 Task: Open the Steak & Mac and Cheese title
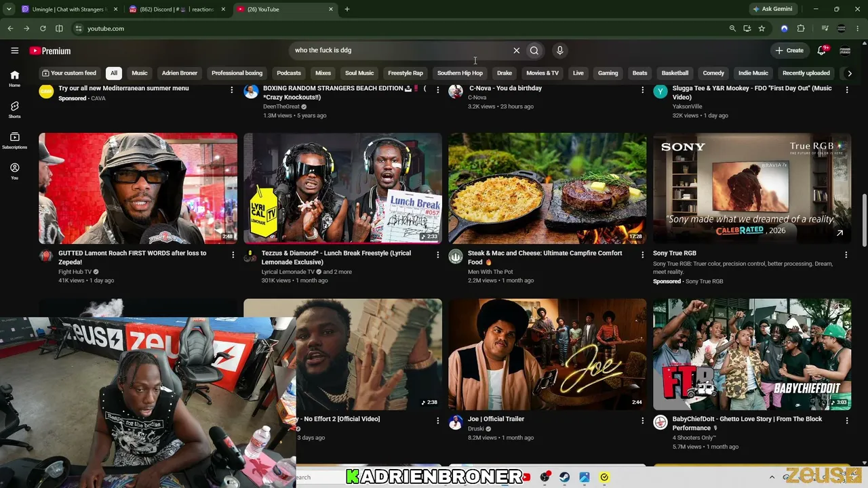point(545,258)
